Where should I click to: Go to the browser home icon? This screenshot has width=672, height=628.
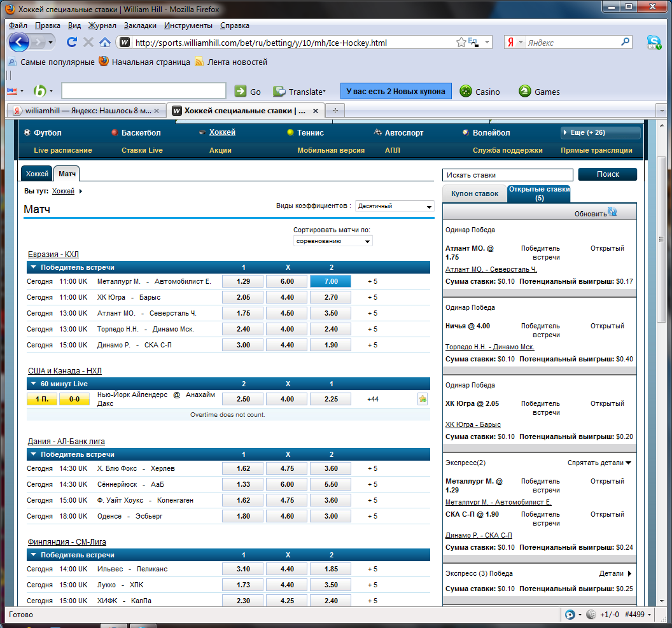click(105, 43)
